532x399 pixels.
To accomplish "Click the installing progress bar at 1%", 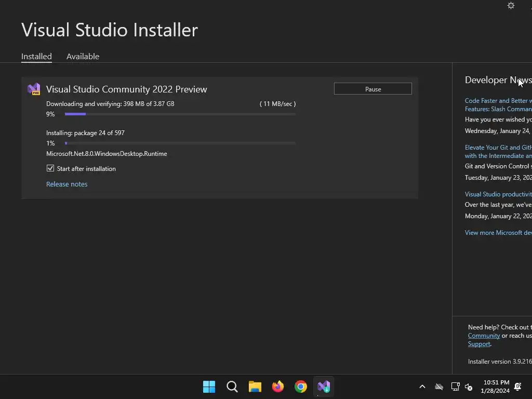I will (180, 143).
